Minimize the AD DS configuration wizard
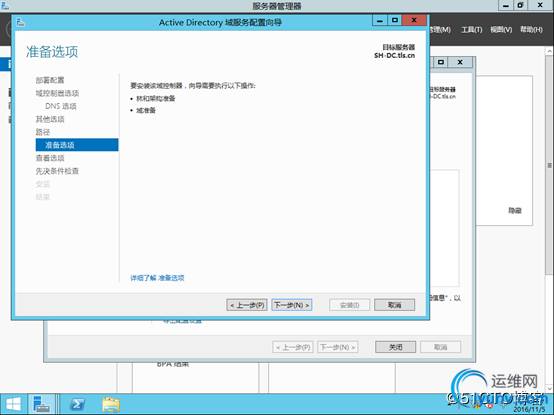This screenshot has height=415, width=554. (x=380, y=20)
